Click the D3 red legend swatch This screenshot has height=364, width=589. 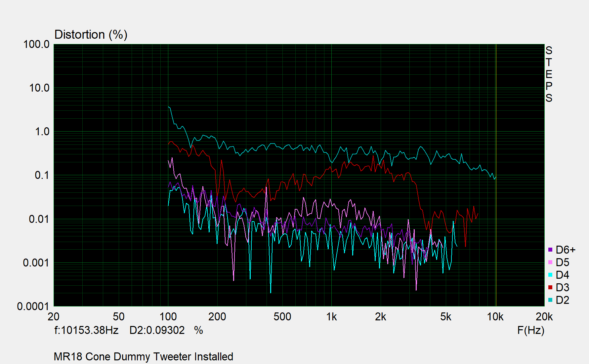[x=550, y=287]
